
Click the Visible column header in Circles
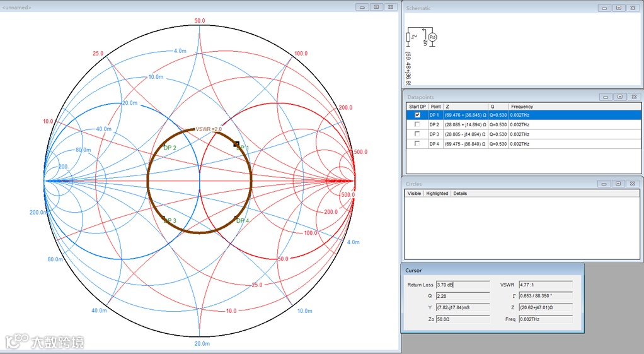coord(414,193)
